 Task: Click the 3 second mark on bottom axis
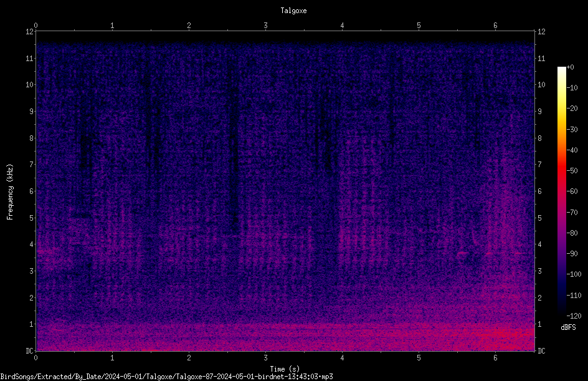pyautogui.click(x=265, y=358)
